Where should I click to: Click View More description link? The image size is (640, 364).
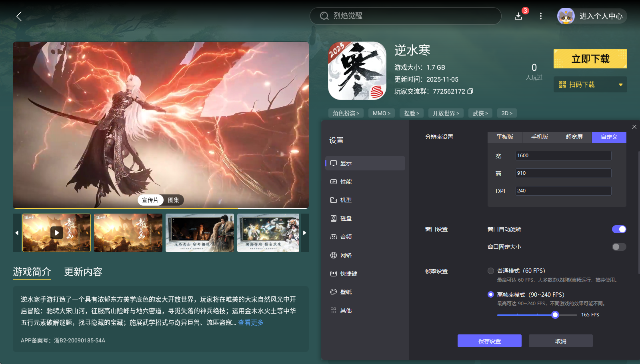(251, 322)
